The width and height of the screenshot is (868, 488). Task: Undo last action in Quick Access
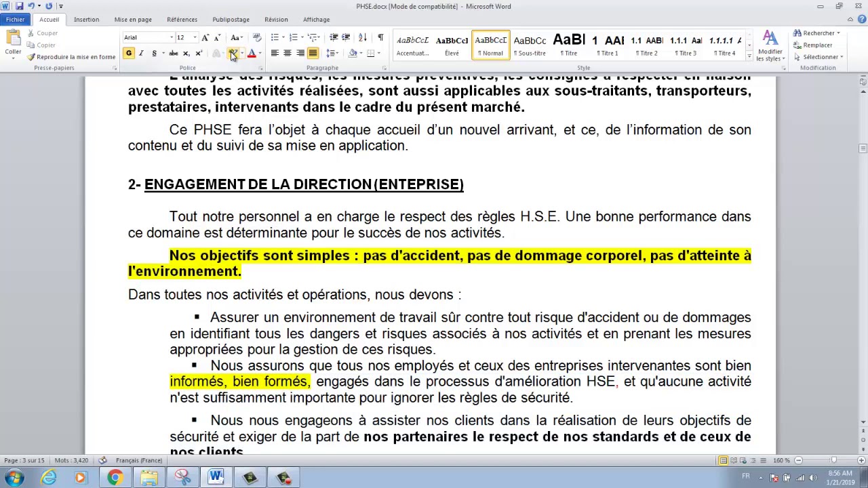pyautogui.click(x=31, y=6)
